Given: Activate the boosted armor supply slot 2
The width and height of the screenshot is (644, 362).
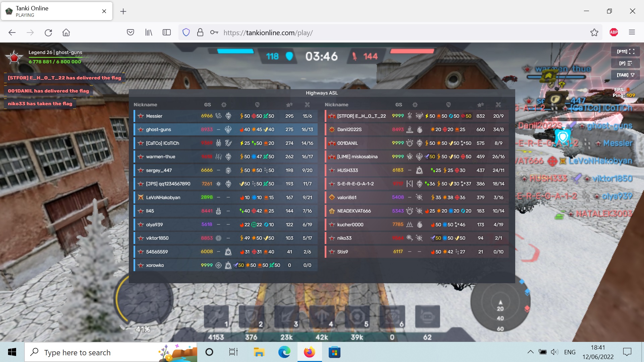Looking at the screenshot, I should click(252, 317).
